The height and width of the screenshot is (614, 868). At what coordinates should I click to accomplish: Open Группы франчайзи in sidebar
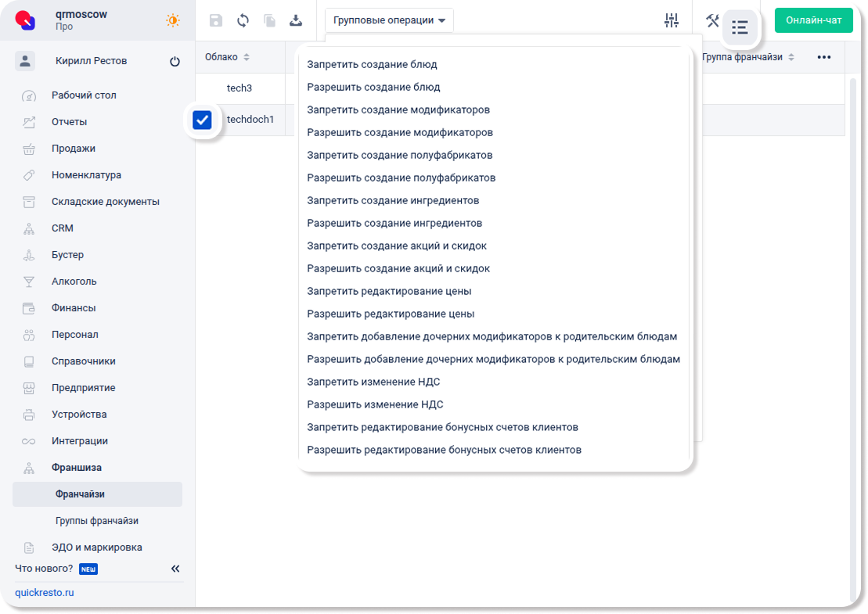[x=97, y=521]
